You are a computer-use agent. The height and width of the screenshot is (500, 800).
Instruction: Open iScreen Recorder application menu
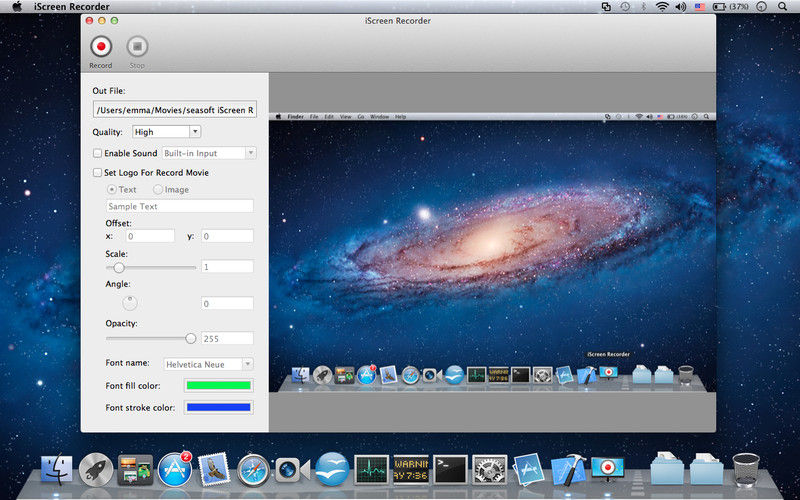coord(72,7)
